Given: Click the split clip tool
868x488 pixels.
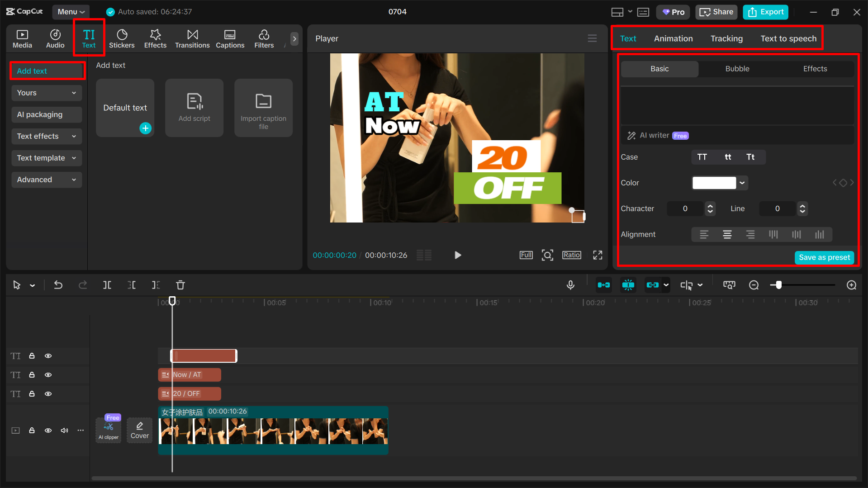Looking at the screenshot, I should pyautogui.click(x=107, y=285).
